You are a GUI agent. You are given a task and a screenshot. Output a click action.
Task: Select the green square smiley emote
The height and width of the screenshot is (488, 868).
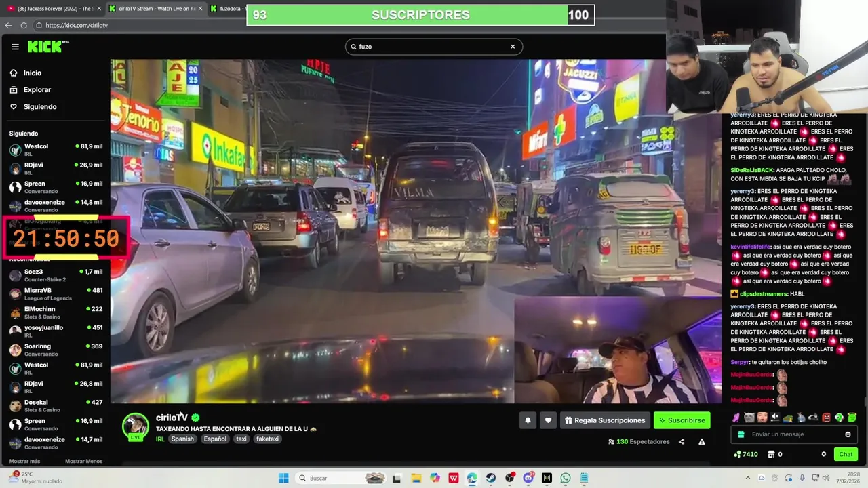852,418
